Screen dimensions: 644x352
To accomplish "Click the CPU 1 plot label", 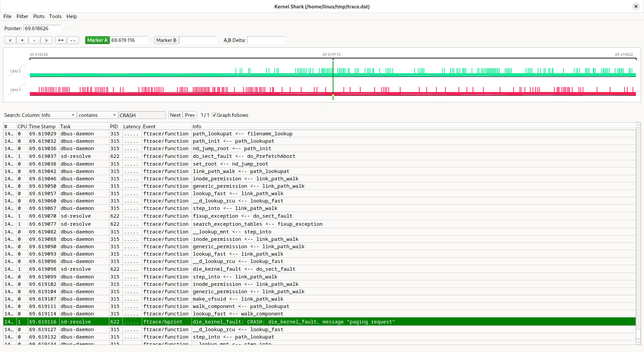I will click(15, 90).
